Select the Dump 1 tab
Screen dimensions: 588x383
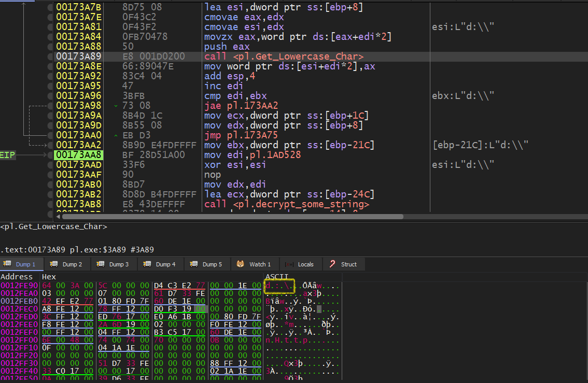[x=22, y=264]
